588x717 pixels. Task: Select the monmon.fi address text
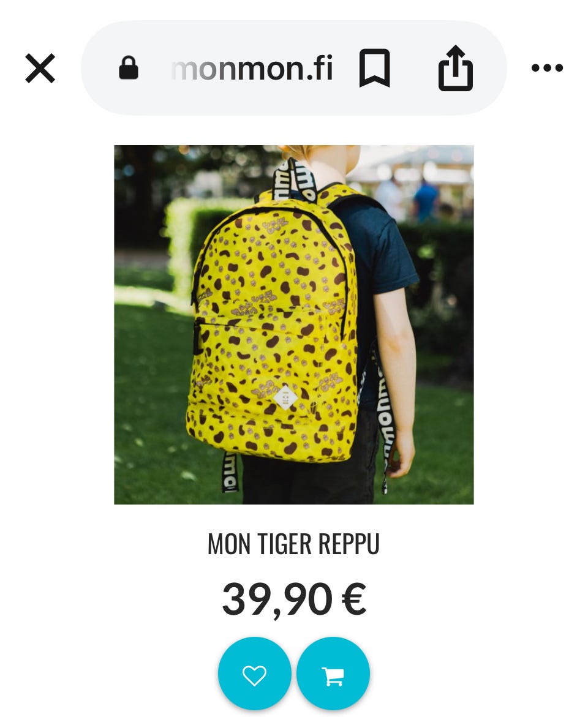[252, 68]
